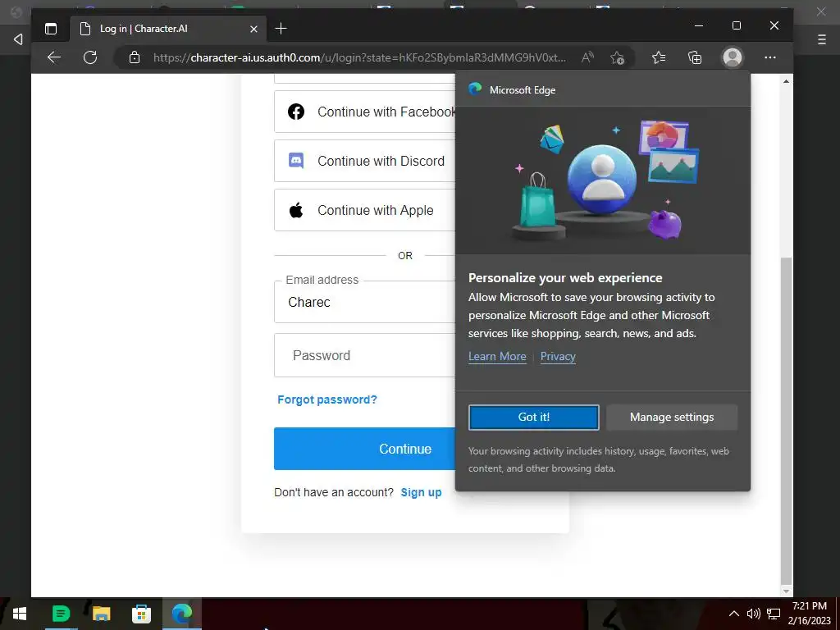Open a new browser tab
This screenshot has height=630, width=840.
pos(281,29)
